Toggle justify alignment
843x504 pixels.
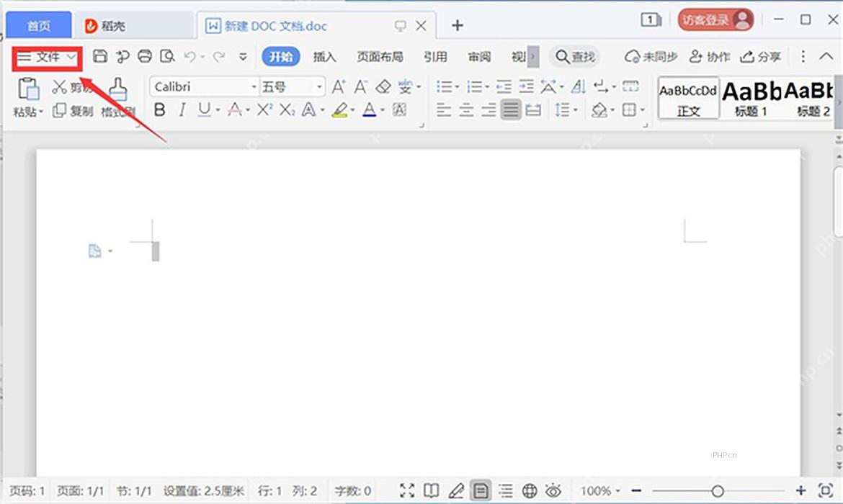click(511, 111)
